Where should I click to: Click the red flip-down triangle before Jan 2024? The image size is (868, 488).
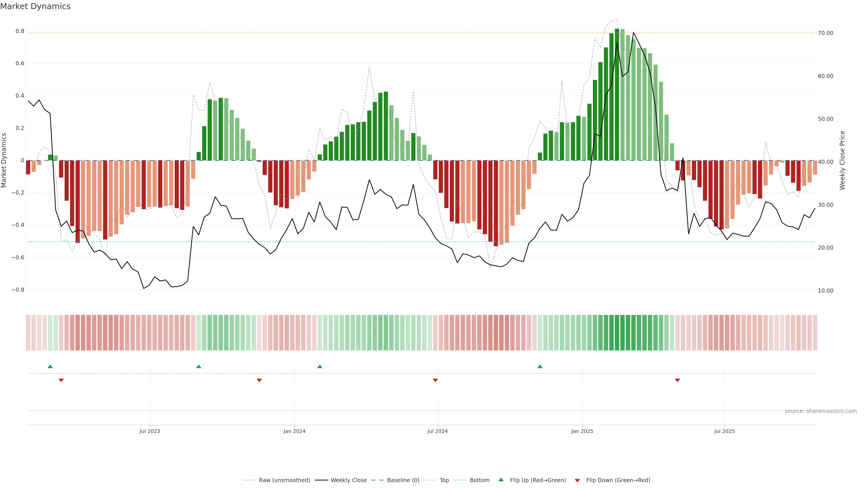259,380
